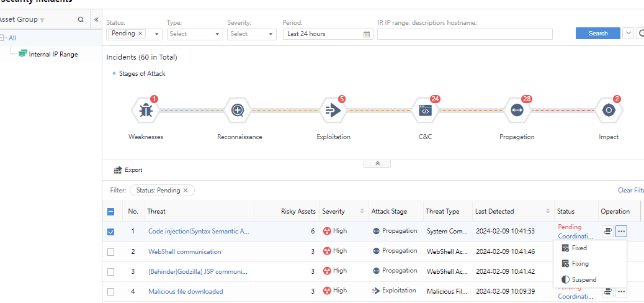Uncheck the Code injection incident checkbox
The width and height of the screenshot is (644, 303).
111,232
